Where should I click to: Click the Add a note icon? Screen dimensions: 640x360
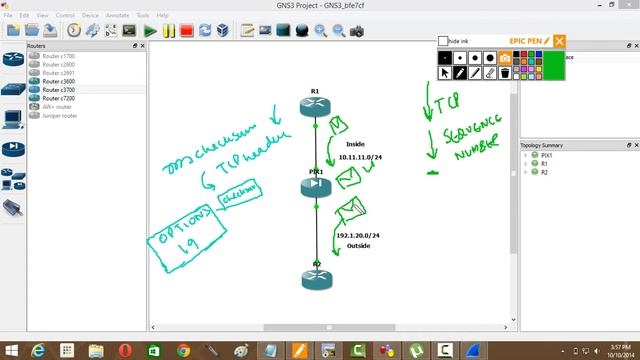pyautogui.click(x=247, y=31)
